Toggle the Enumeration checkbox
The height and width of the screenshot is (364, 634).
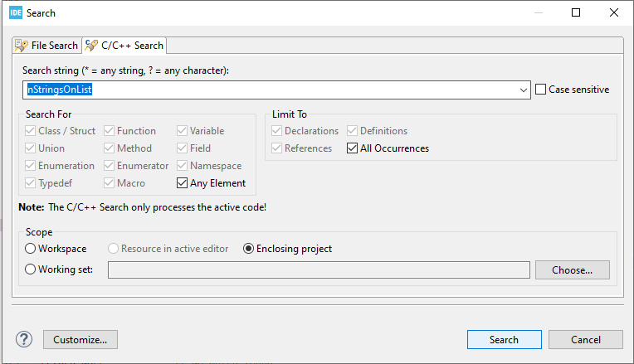(x=31, y=166)
